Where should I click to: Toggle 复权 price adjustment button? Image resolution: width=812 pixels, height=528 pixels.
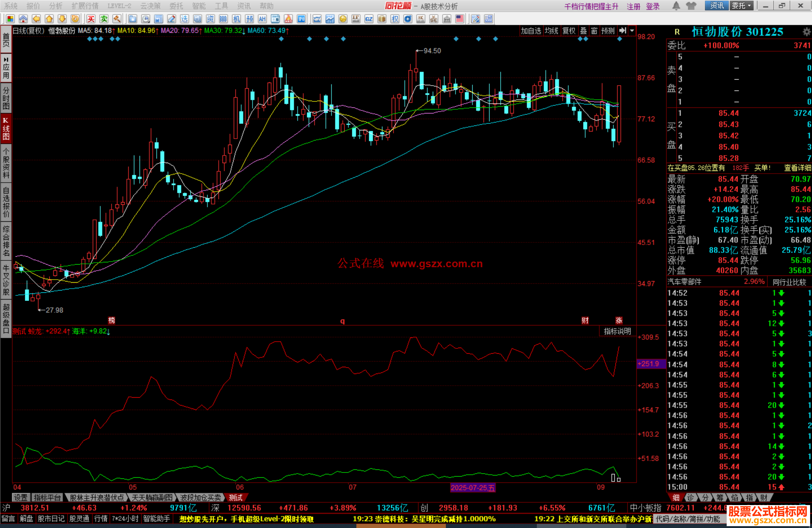pyautogui.click(x=569, y=31)
